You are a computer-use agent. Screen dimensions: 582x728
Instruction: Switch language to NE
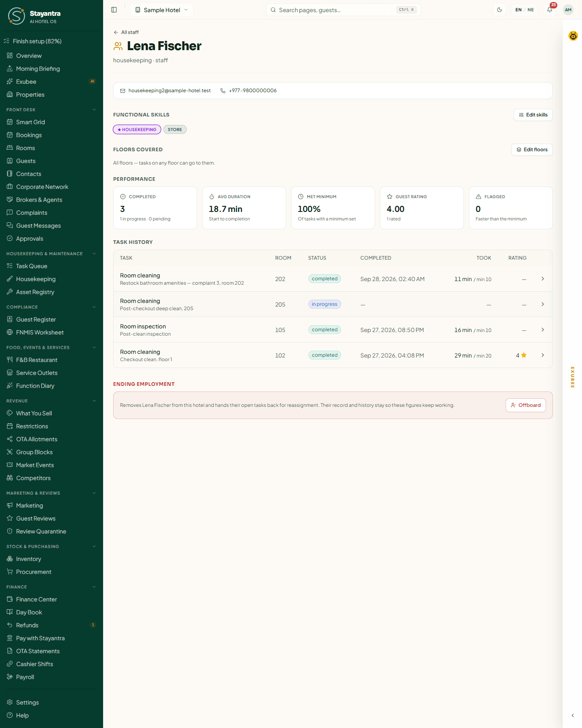pyautogui.click(x=531, y=10)
